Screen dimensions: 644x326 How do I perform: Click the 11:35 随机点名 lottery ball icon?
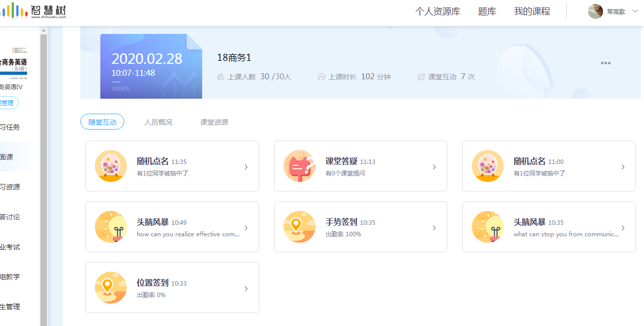click(111, 166)
